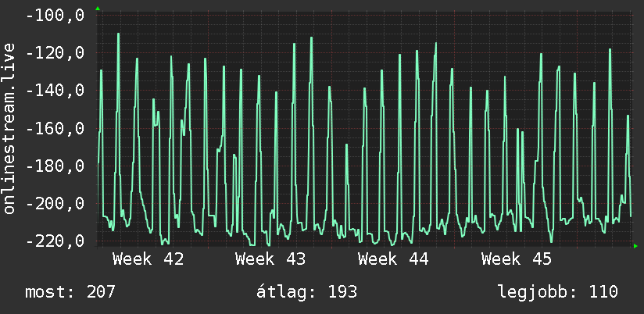Viewport: 644px width, 314px height.
Task: Click the green arrow atop the y-axis
Action: click(98, 9)
